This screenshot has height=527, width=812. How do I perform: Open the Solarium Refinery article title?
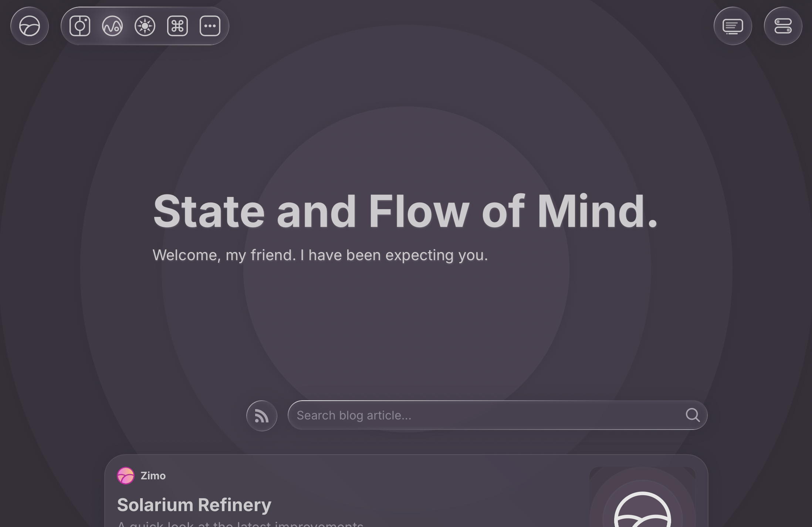pyautogui.click(x=194, y=505)
